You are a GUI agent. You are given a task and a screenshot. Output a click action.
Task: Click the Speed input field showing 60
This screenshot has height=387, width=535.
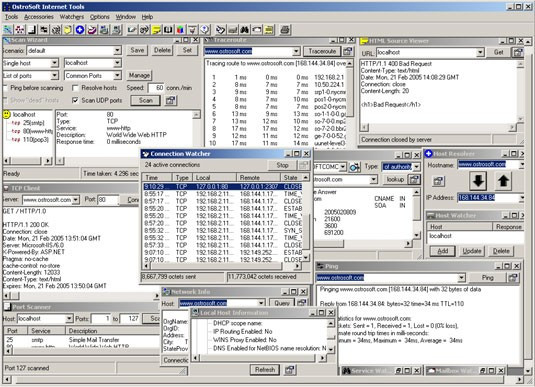point(156,88)
